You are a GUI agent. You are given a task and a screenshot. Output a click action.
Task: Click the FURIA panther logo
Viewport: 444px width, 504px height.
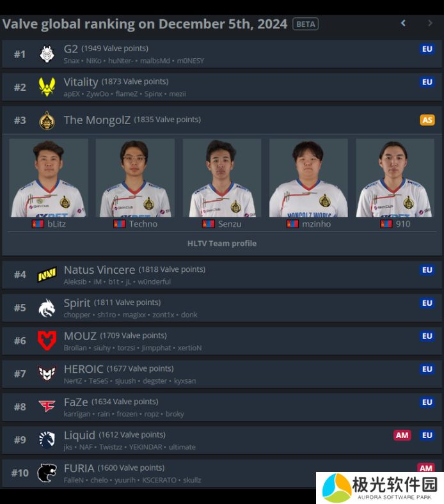click(47, 473)
